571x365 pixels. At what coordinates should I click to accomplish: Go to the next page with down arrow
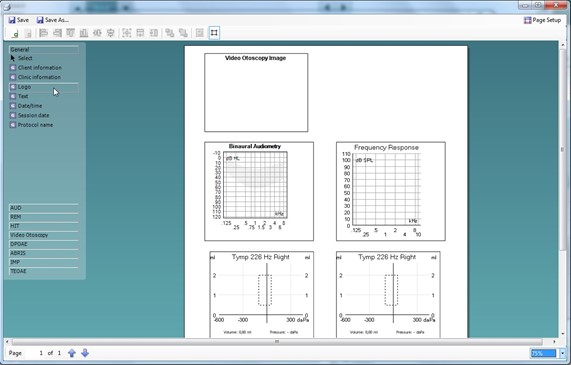[85, 353]
